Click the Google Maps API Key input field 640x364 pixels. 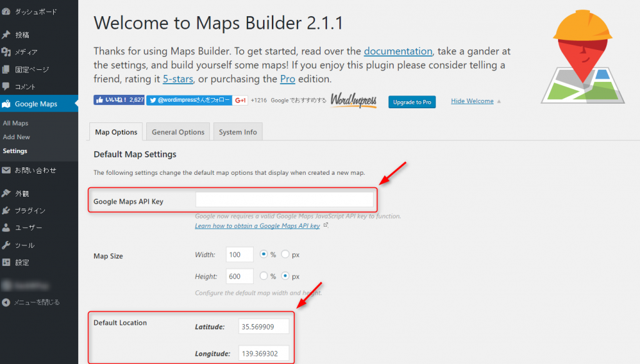coord(284,200)
